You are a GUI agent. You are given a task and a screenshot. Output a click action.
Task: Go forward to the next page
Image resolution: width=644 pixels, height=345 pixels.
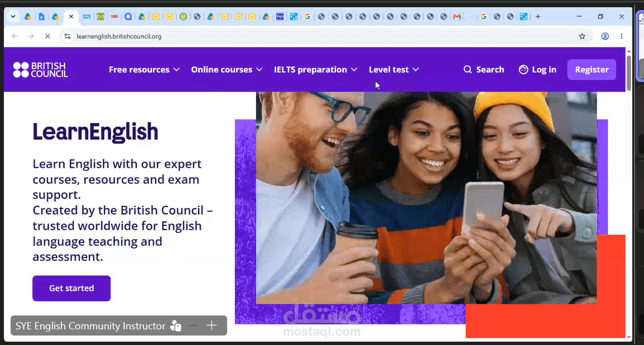point(31,36)
